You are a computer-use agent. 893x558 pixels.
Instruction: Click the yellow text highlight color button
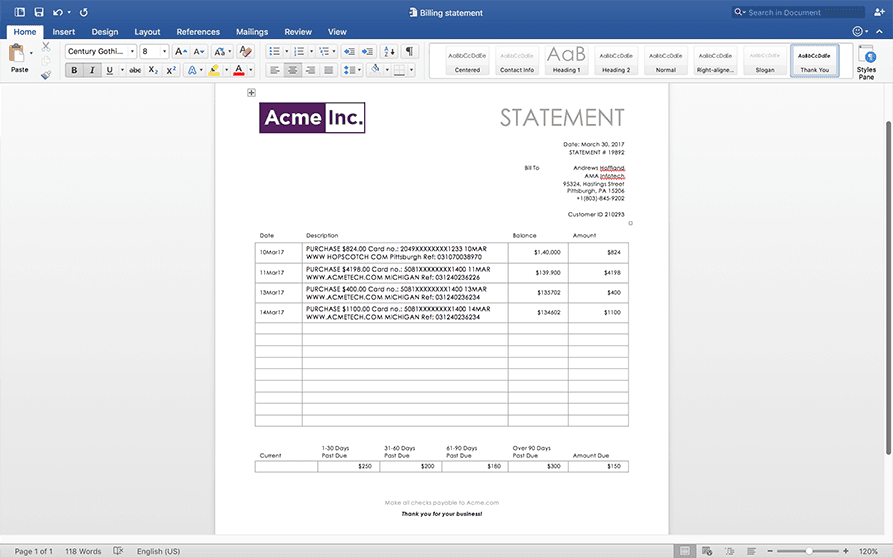click(214, 70)
